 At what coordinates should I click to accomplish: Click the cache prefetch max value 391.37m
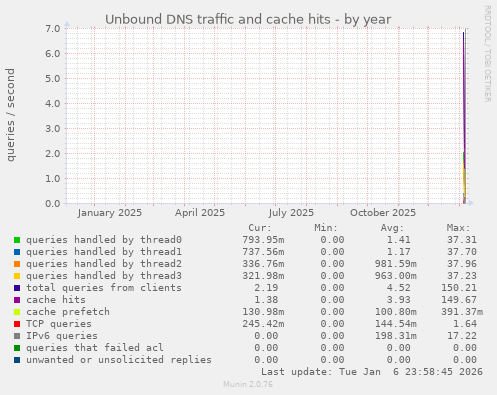462,312
